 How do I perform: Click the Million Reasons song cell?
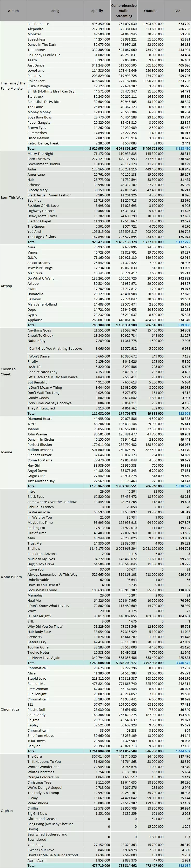pyautogui.click(x=55, y=450)
